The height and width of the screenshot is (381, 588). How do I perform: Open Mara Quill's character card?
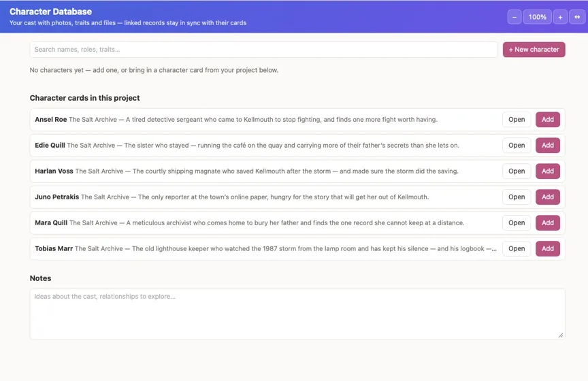pos(517,223)
